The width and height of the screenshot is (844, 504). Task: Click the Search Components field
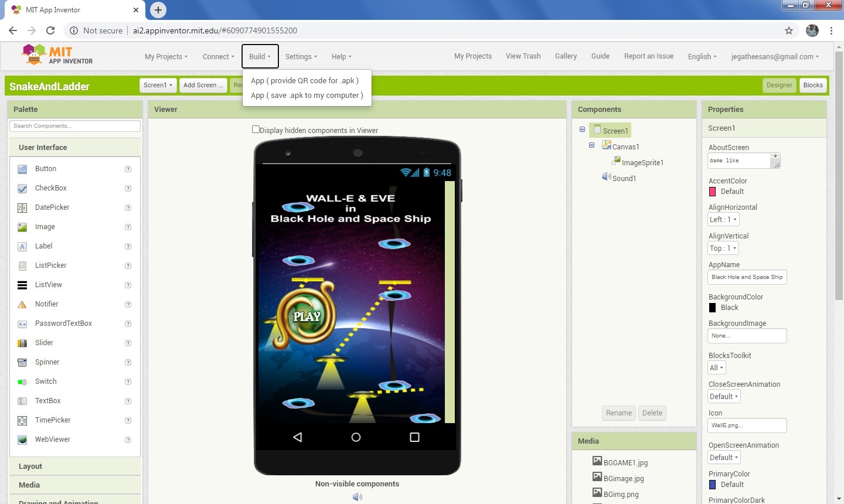(x=75, y=126)
